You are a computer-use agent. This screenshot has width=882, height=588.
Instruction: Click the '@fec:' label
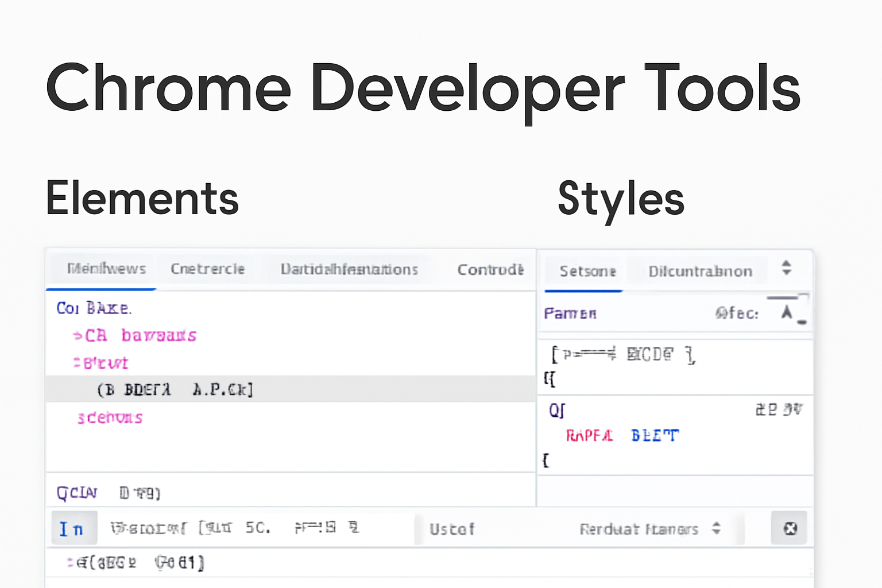click(737, 314)
